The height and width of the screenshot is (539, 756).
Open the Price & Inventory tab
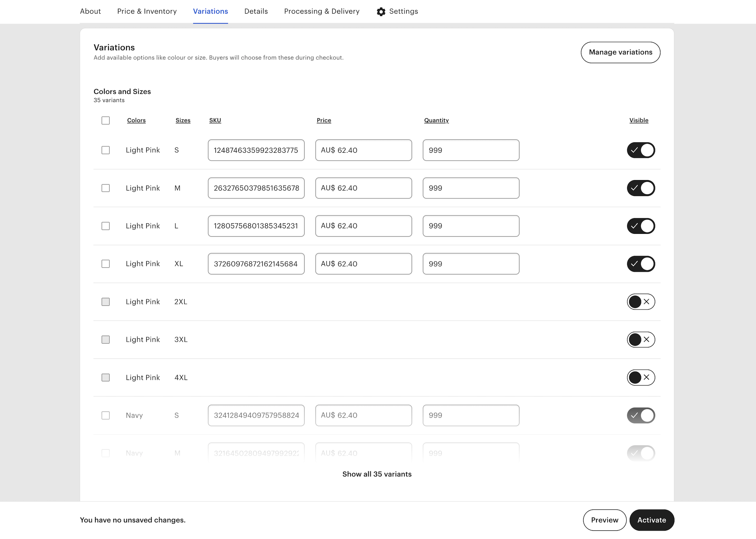coord(147,11)
